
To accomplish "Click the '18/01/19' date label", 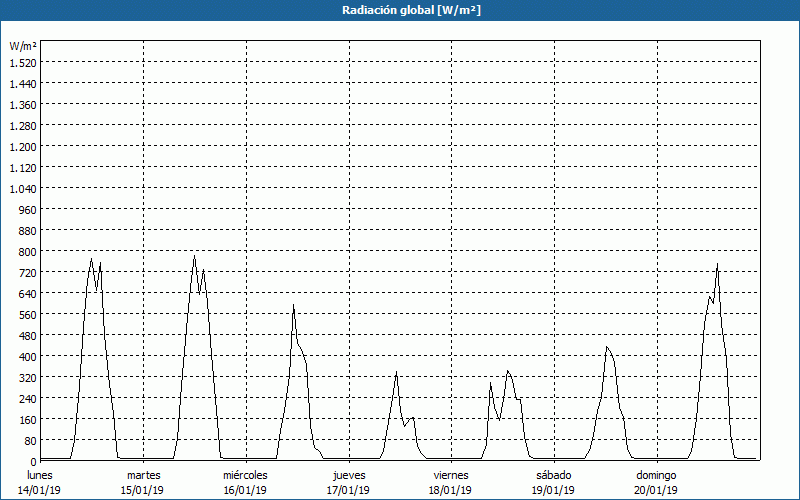I will pos(451,490).
